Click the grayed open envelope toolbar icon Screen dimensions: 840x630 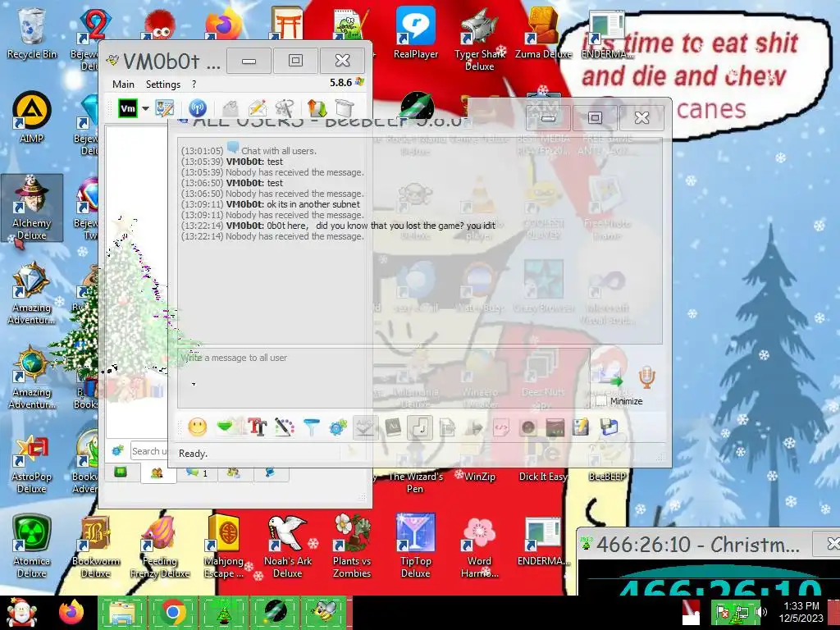pyautogui.click(x=231, y=108)
